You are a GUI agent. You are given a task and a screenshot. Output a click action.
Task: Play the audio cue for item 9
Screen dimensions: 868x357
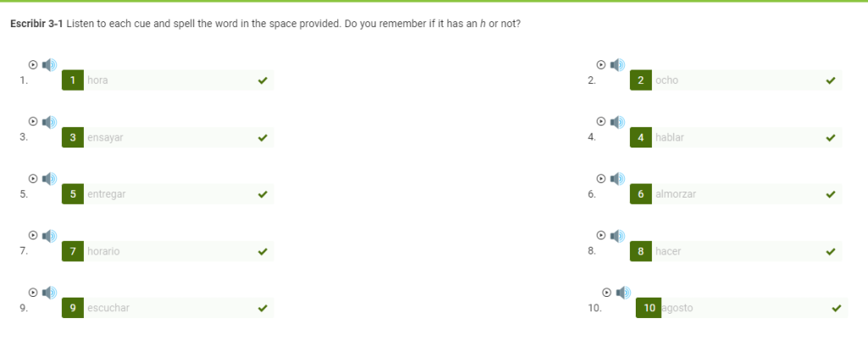[33, 293]
